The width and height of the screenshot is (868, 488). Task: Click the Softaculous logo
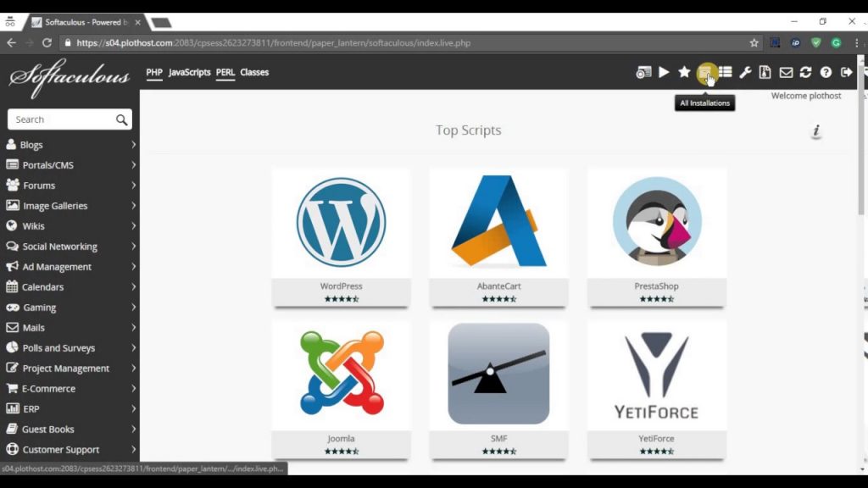[x=70, y=77]
